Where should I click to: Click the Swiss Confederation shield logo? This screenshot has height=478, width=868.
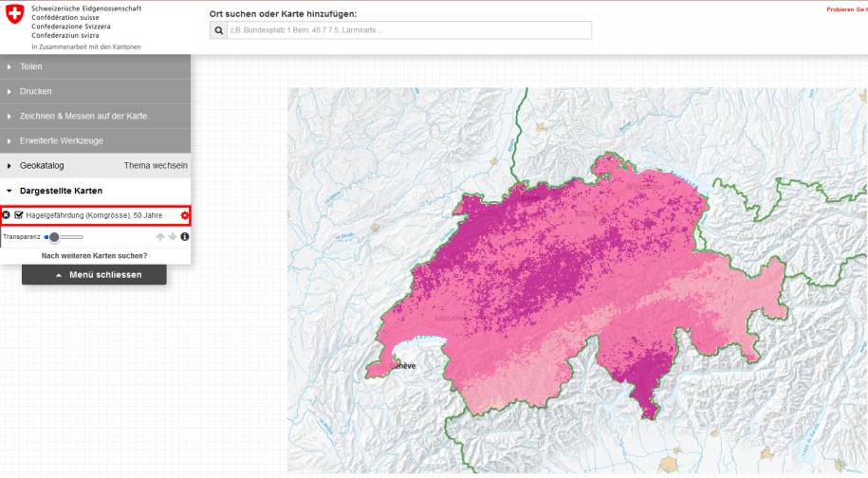tap(15, 14)
